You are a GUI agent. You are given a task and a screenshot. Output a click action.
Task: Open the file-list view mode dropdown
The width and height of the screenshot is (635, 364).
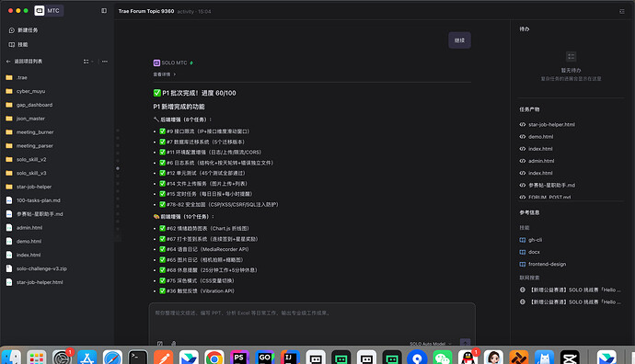coord(87,62)
